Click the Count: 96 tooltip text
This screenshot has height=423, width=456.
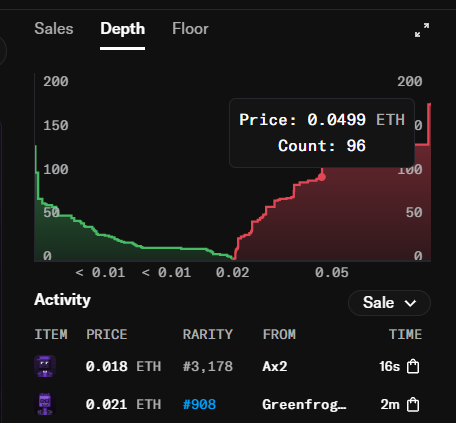click(322, 146)
